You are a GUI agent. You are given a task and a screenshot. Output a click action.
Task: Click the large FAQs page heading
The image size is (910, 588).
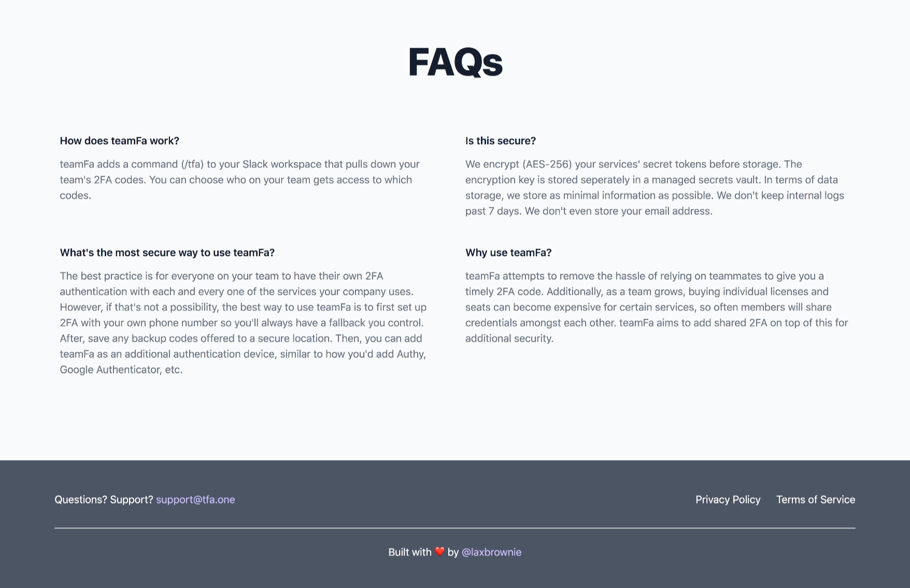pos(455,62)
